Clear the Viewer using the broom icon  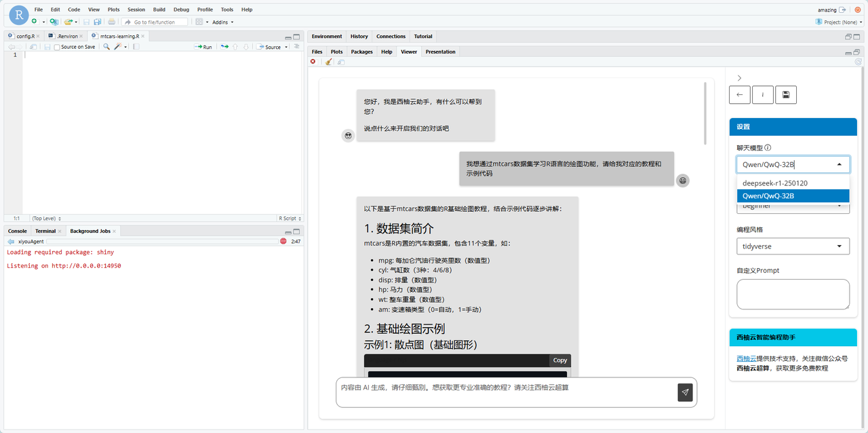pyautogui.click(x=328, y=61)
